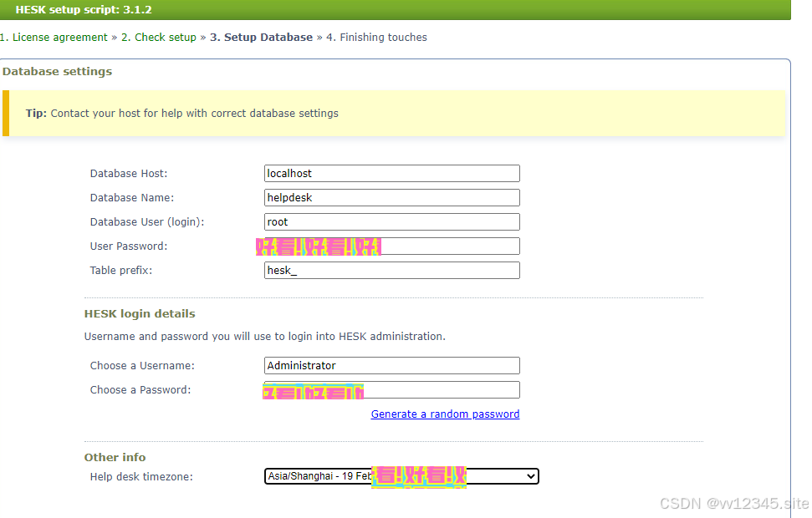Click the Database Name label
The height and width of the screenshot is (518, 812).
click(x=132, y=198)
